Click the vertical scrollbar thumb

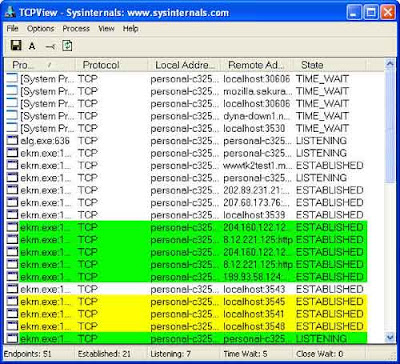pyautogui.click(x=389, y=127)
